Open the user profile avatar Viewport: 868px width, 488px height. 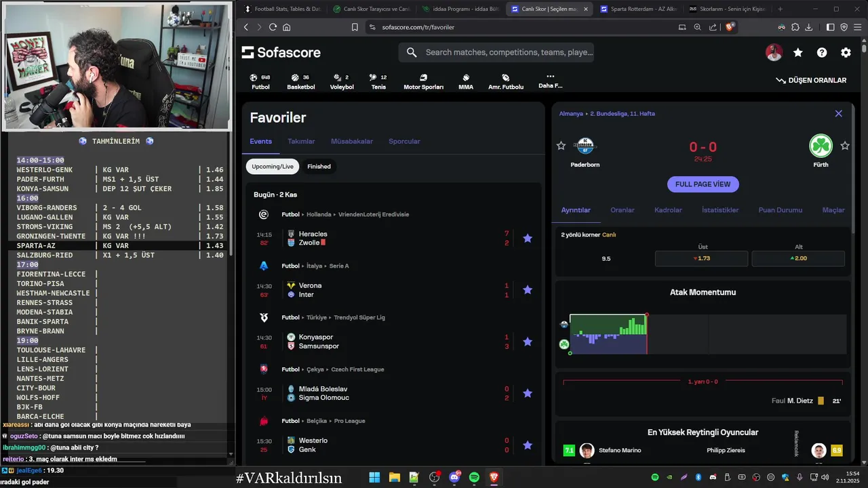(x=774, y=52)
